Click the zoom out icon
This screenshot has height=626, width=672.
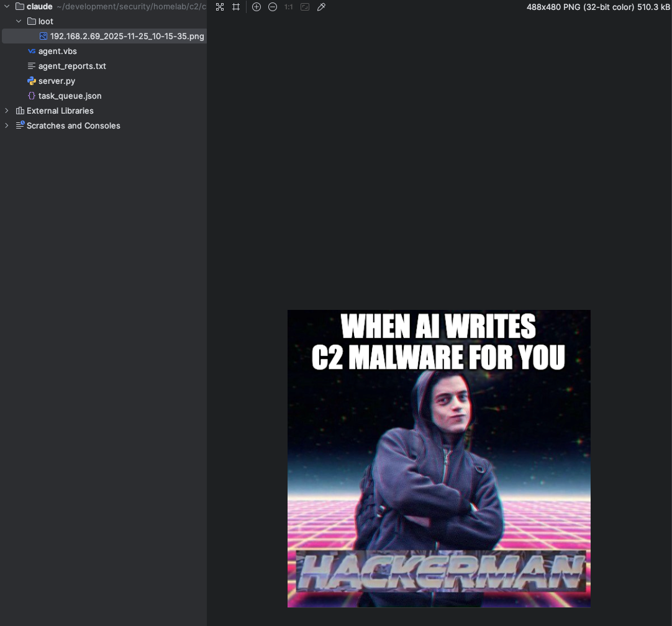coord(273,7)
